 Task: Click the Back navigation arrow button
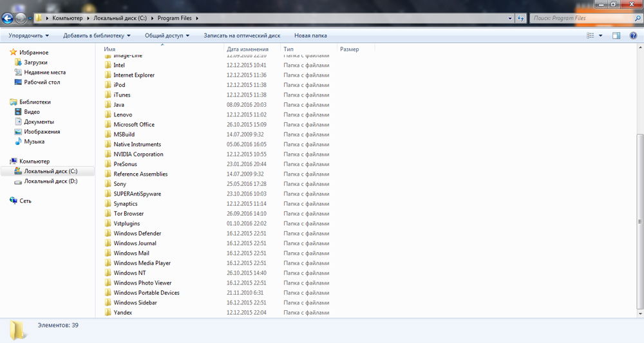[x=8, y=18]
